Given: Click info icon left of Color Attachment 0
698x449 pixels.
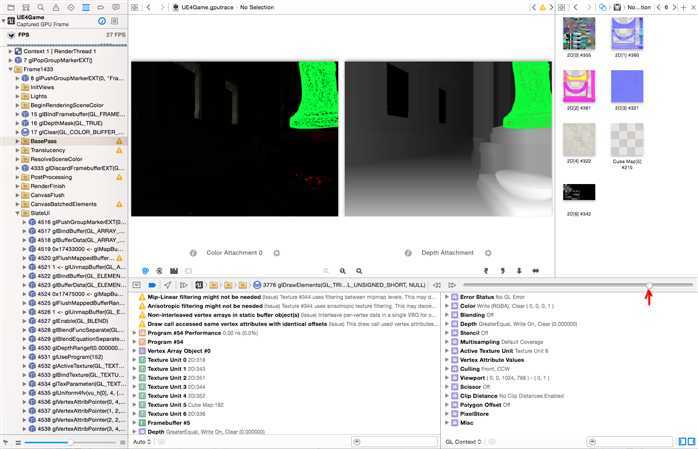Looking at the screenshot, I should click(x=193, y=253).
